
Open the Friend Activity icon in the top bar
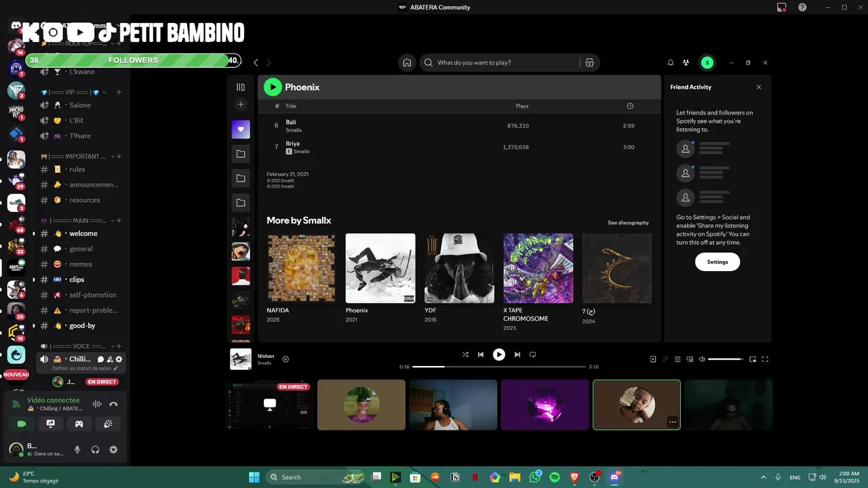(686, 62)
